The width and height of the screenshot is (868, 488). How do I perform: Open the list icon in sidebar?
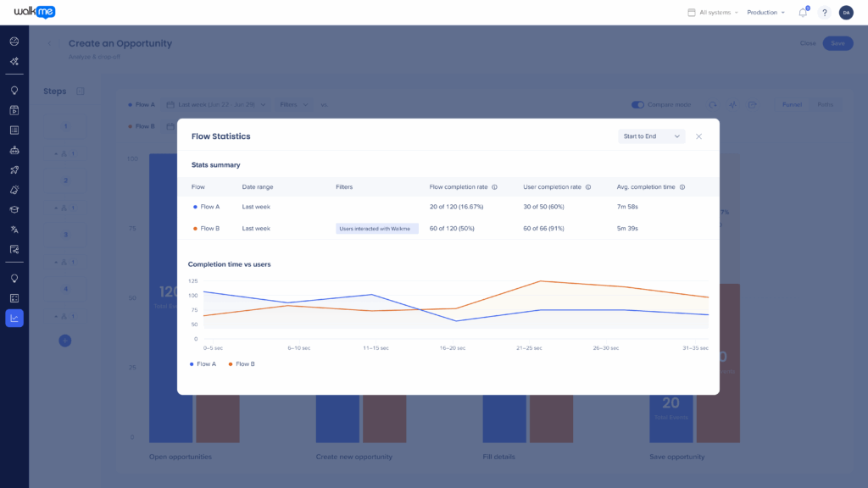pos(14,130)
